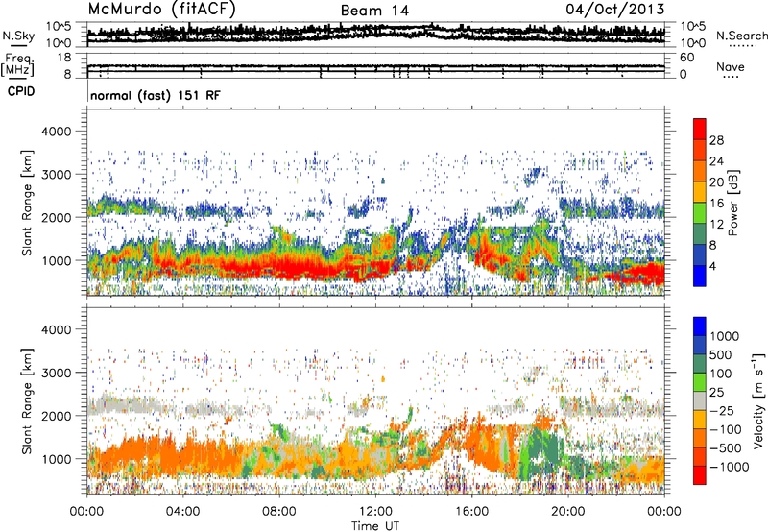The image size is (768, 532).
Task: Click the 16:00 time axis label
Action: (x=471, y=512)
